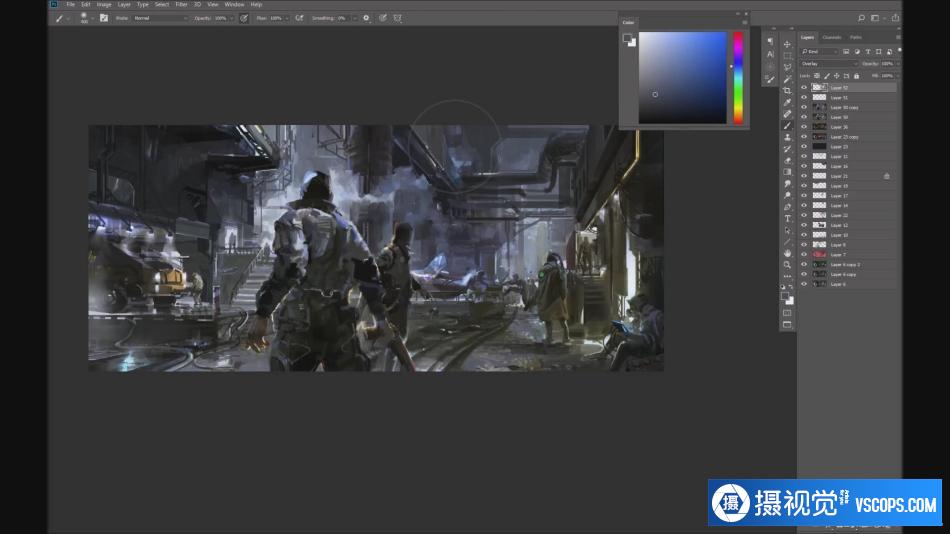Open the layer blend mode Overlay dropdown
Viewport: 950px width, 534px height.
[x=829, y=64]
